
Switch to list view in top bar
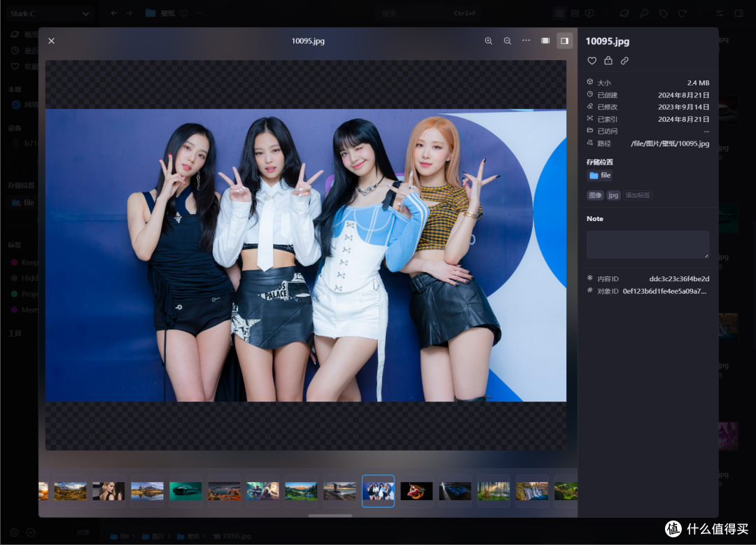tap(575, 13)
